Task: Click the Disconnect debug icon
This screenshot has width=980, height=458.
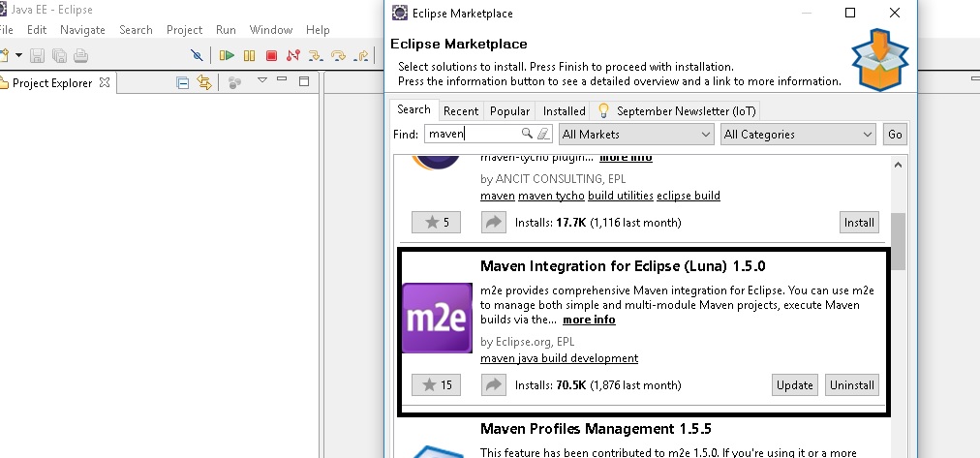Action: click(x=293, y=55)
